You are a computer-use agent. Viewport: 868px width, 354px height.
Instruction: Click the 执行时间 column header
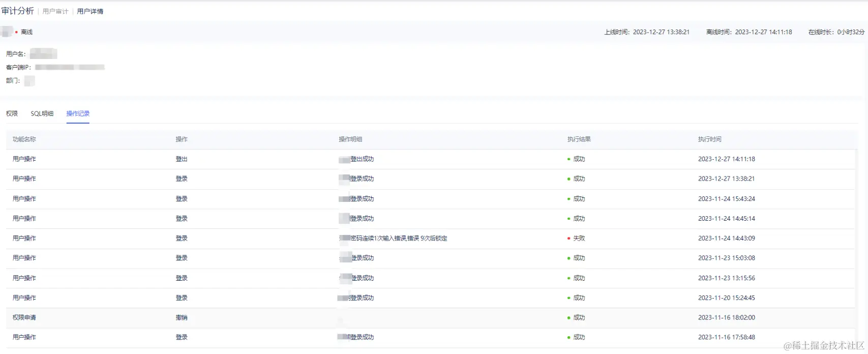tap(710, 139)
